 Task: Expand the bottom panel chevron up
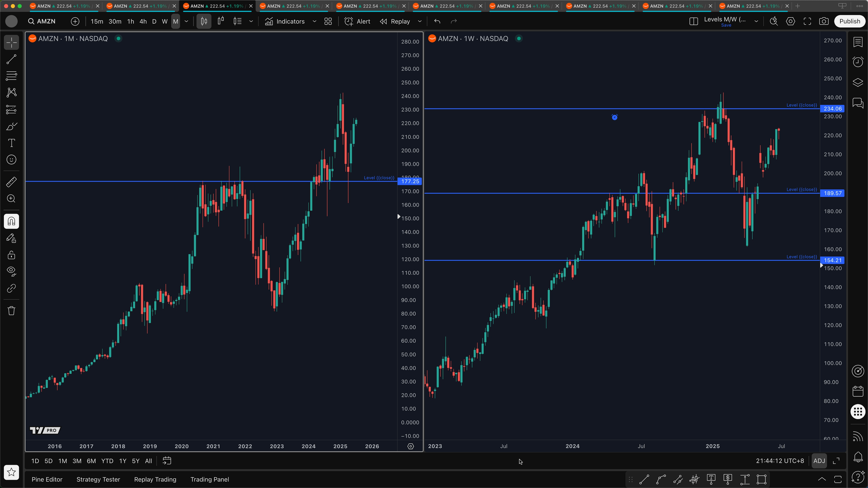(822, 479)
